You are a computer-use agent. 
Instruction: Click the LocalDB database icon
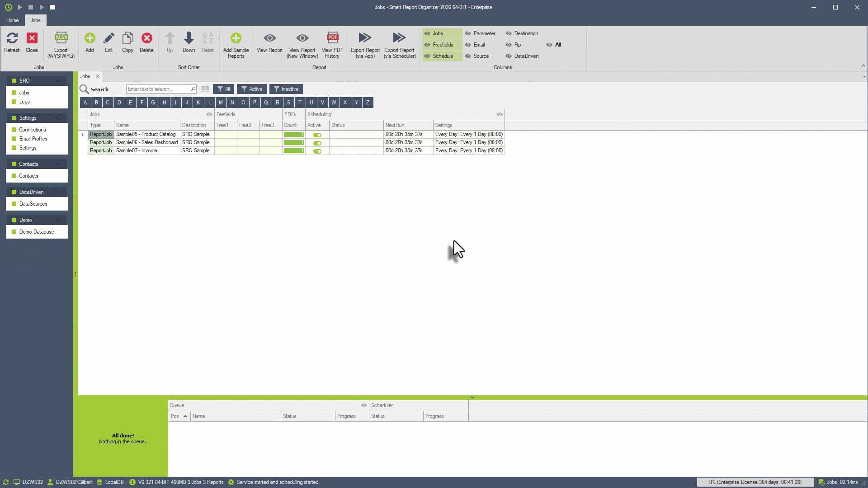pos(99,482)
